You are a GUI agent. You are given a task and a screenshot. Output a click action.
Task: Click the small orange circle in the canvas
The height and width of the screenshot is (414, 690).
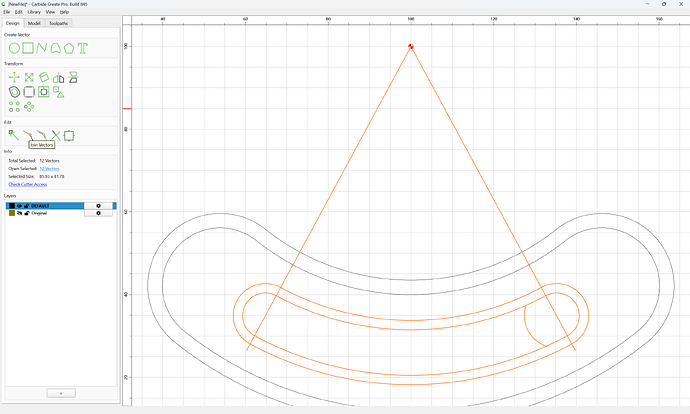(x=552, y=320)
